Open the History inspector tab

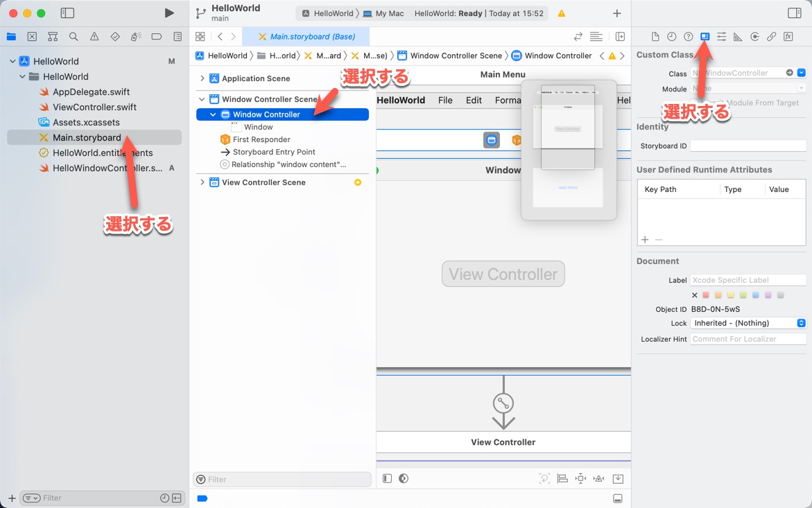point(672,36)
